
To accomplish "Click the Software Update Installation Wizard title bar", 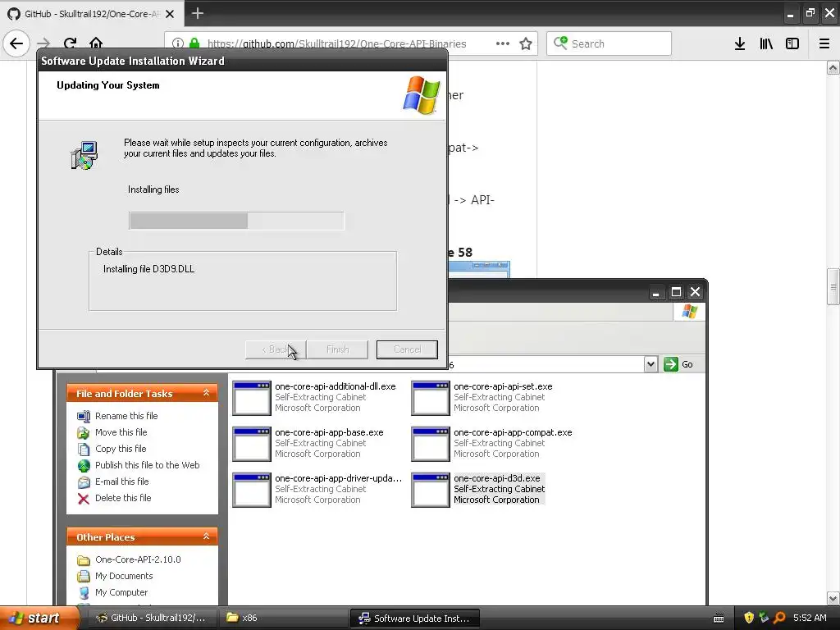I will (x=242, y=61).
